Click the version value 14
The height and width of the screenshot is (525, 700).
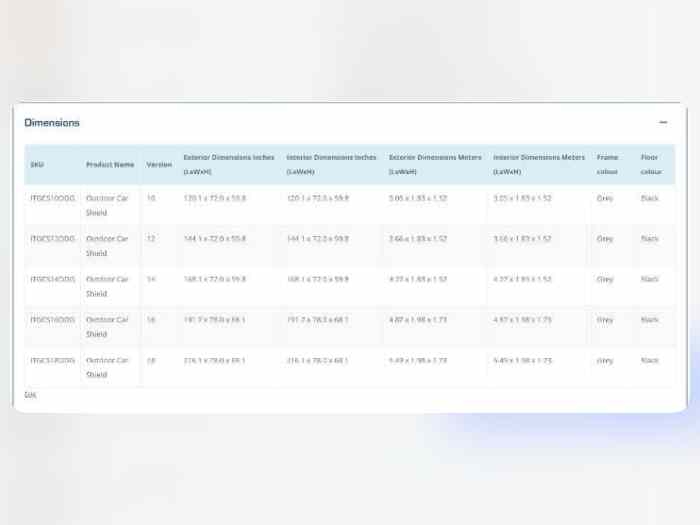tap(151, 279)
